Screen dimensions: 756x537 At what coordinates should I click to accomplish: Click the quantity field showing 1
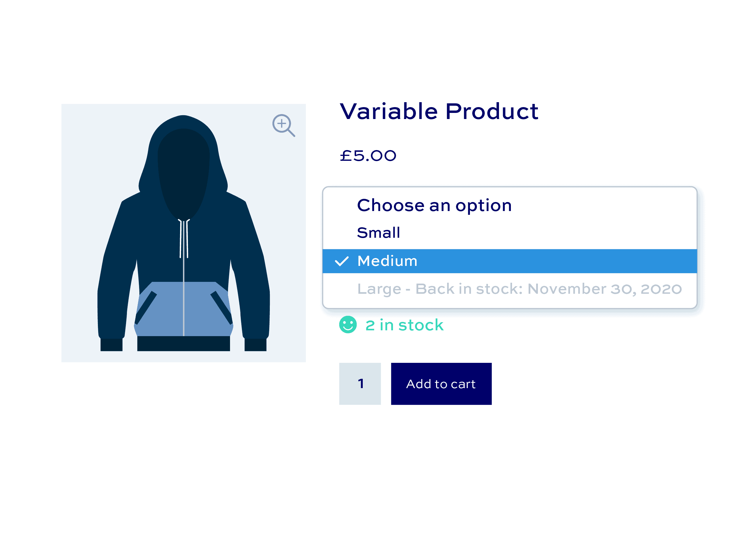(360, 383)
